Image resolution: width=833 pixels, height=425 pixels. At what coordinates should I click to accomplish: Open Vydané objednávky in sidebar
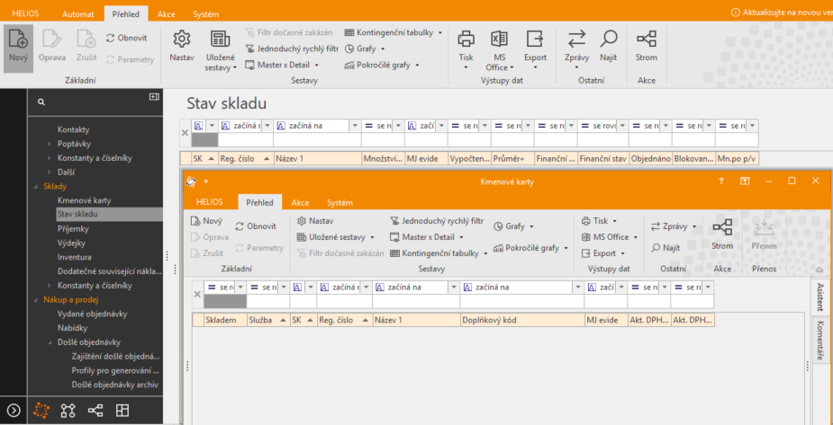click(x=92, y=314)
